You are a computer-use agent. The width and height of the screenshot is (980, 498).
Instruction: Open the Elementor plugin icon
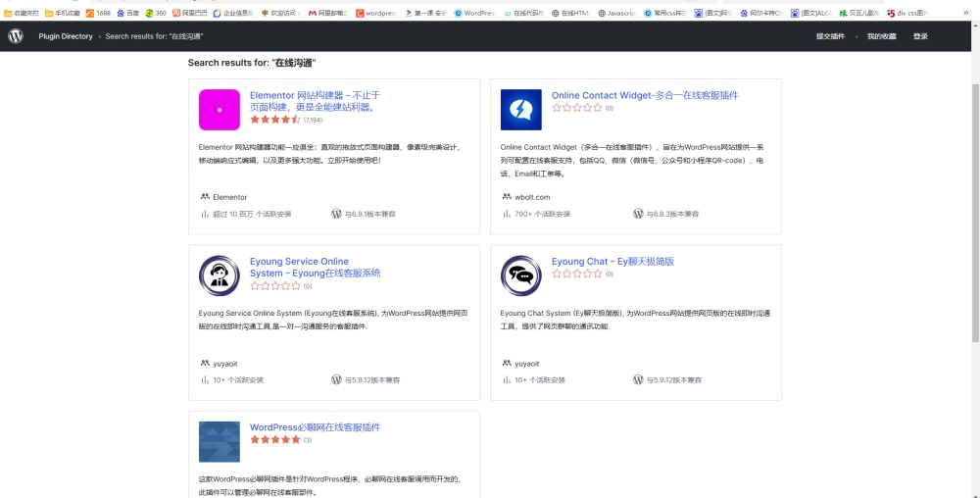(220, 110)
